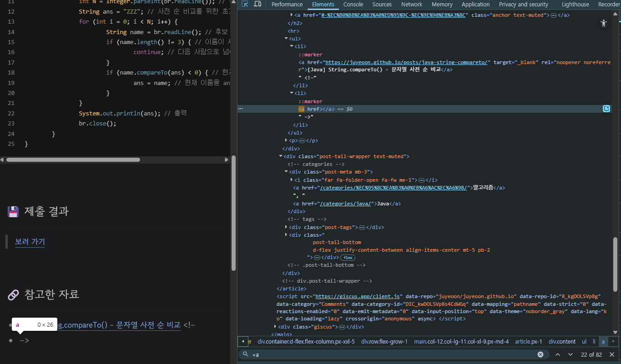Collapse the post-tail-wrapper div node
The image size is (621, 364).
[281, 156]
